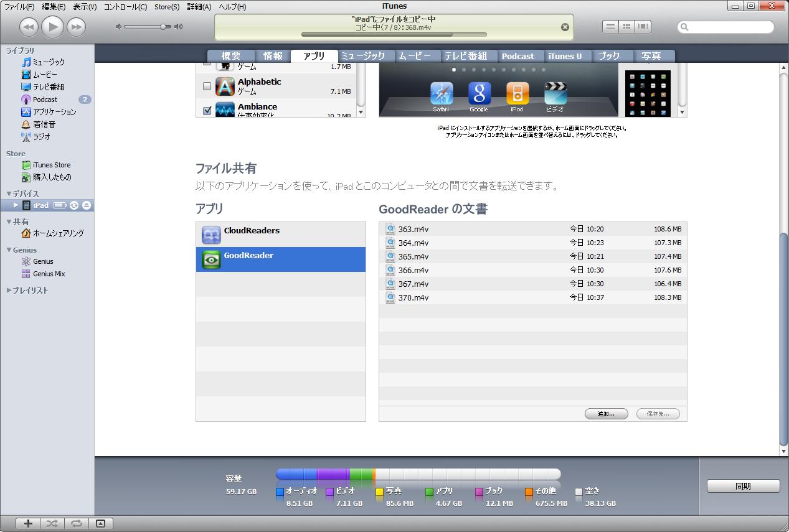Open the 編集(E) menu
This screenshot has height=532, width=789.
(53, 7)
